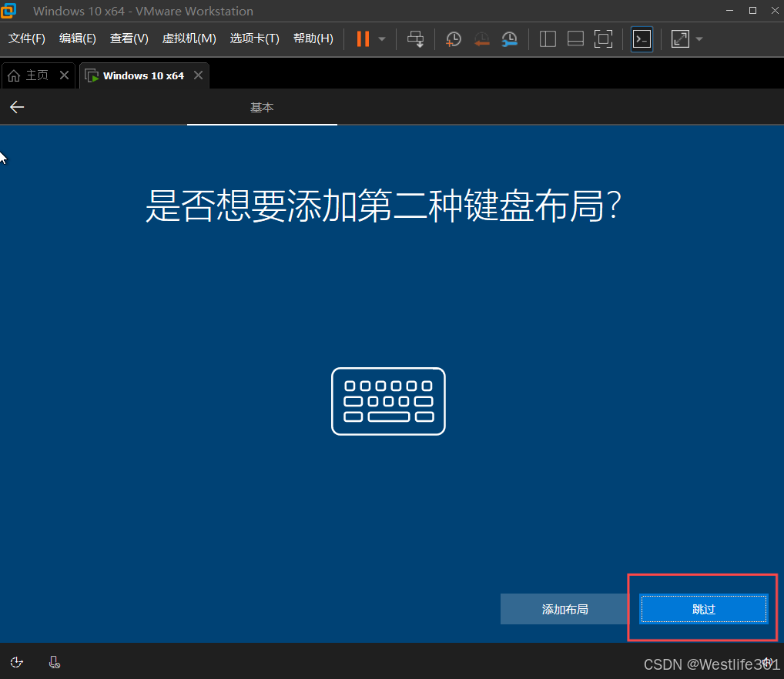Click 添加布局 to add a keyboard layout
The height and width of the screenshot is (679, 784).
565,609
